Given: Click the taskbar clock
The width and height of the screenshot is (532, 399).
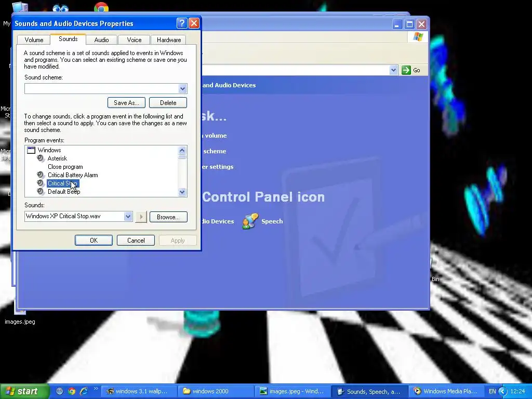Looking at the screenshot, I should click(517, 392).
